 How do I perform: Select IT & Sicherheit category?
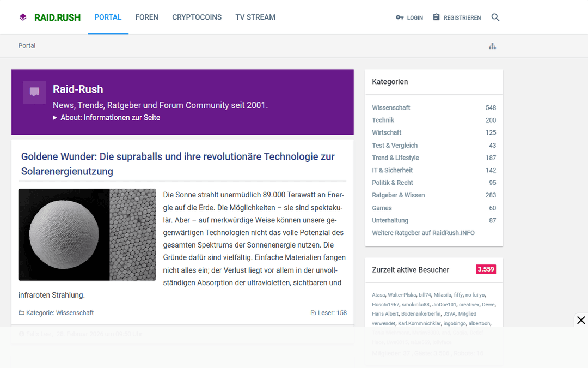pos(392,170)
